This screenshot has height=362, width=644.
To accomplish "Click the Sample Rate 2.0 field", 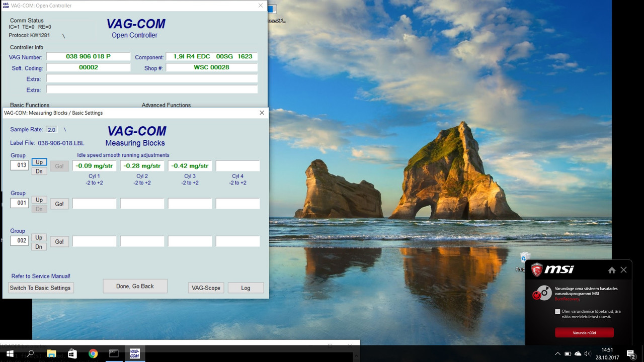I will (52, 130).
